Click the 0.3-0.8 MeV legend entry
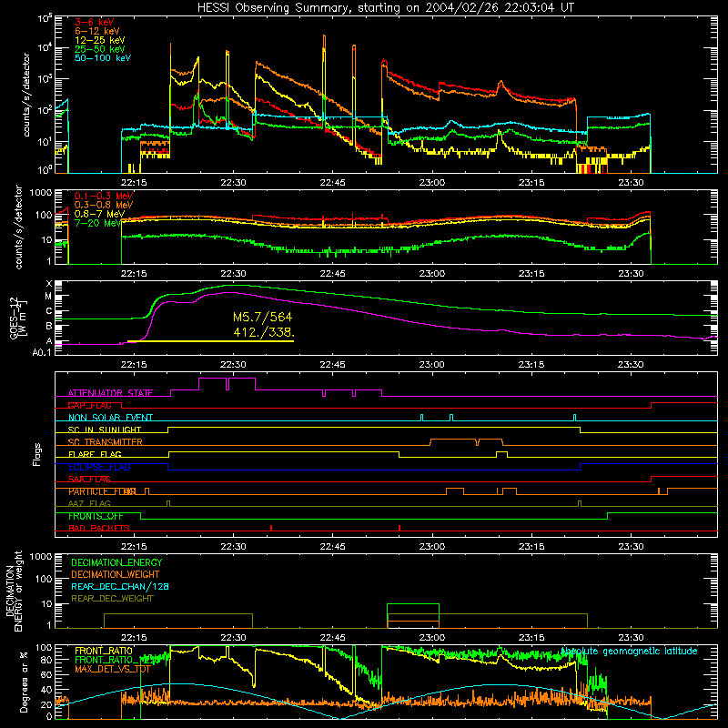 [104, 205]
